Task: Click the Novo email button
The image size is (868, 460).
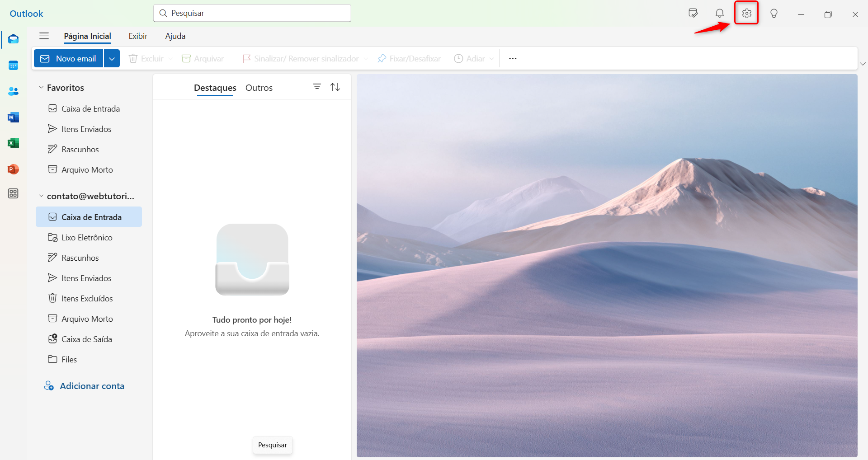Action: pyautogui.click(x=68, y=59)
